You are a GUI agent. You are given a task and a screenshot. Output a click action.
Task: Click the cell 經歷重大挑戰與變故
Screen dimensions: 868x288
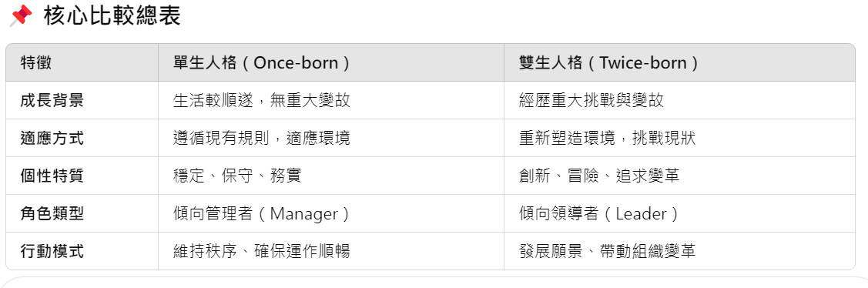pyautogui.click(x=592, y=100)
